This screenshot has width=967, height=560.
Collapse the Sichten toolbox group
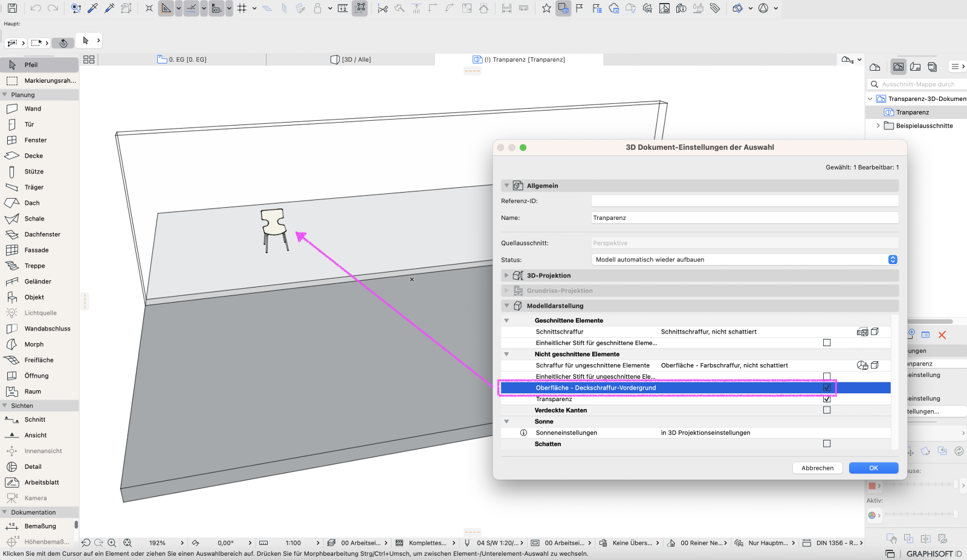[x=5, y=406]
